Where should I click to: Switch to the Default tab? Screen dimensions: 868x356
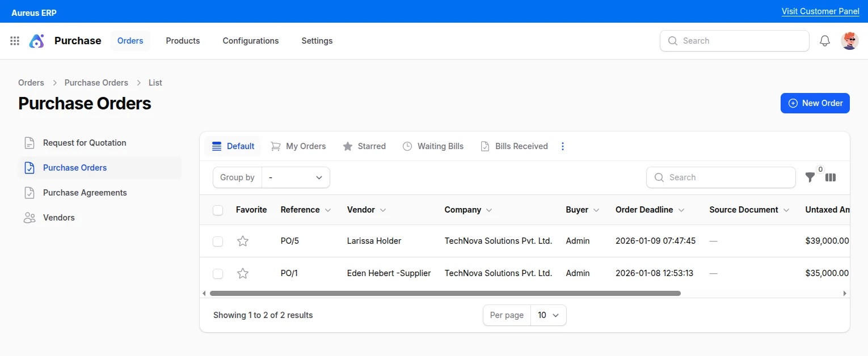coord(233,146)
